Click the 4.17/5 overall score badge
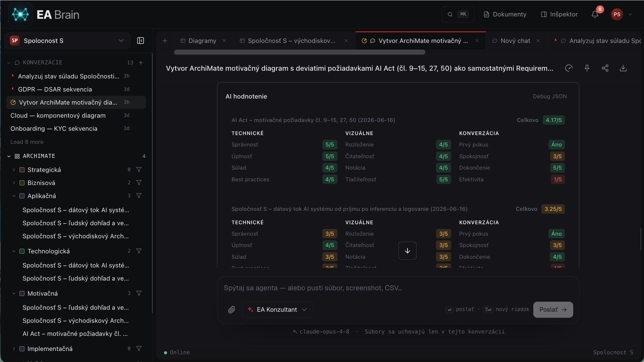Viewport: 644px width, 362px height. pos(554,120)
